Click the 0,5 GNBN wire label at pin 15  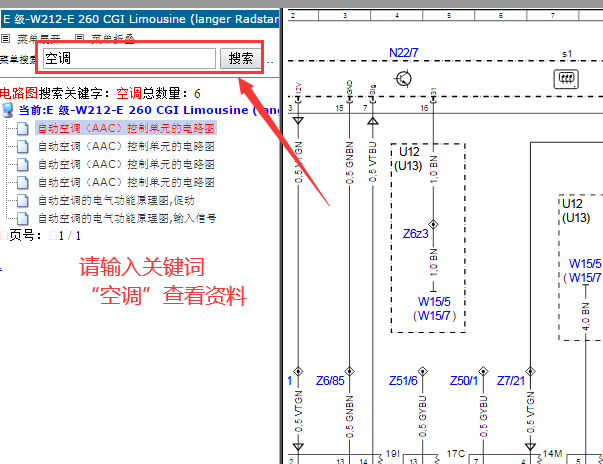pos(349,163)
